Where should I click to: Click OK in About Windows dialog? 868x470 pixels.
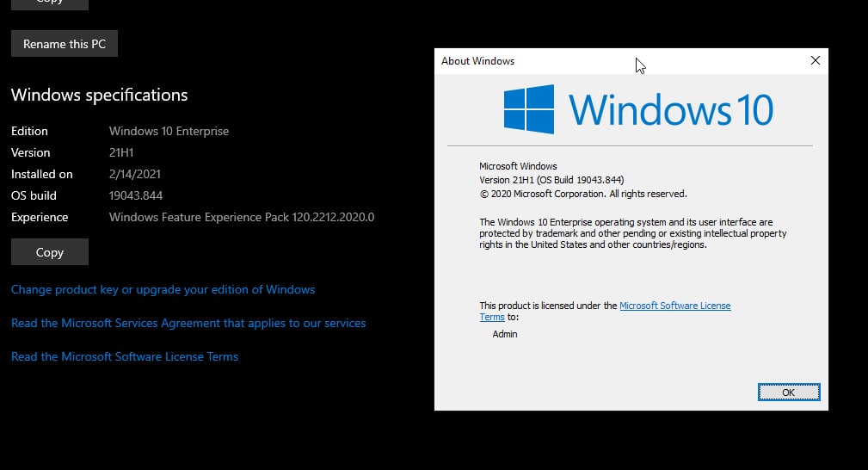789,393
